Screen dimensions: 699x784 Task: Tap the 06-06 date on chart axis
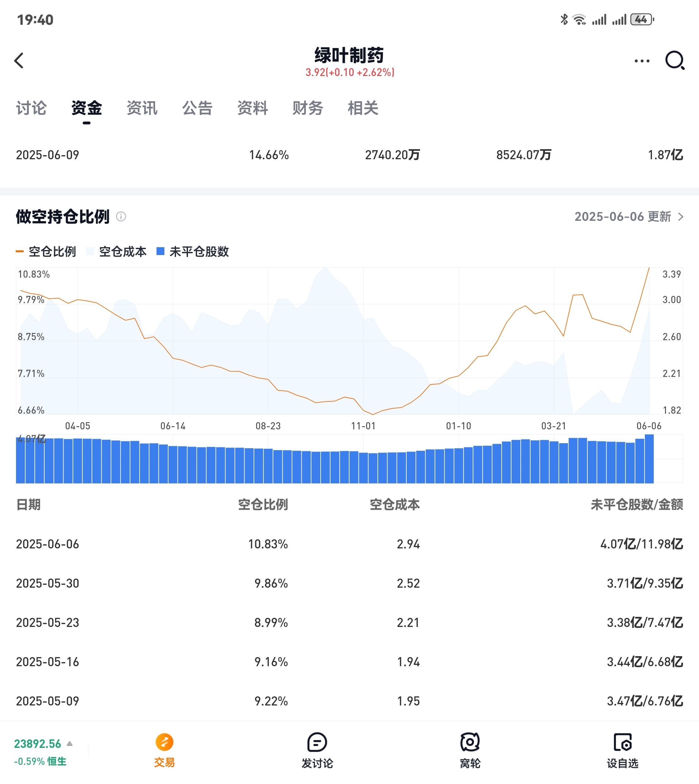pos(649,426)
